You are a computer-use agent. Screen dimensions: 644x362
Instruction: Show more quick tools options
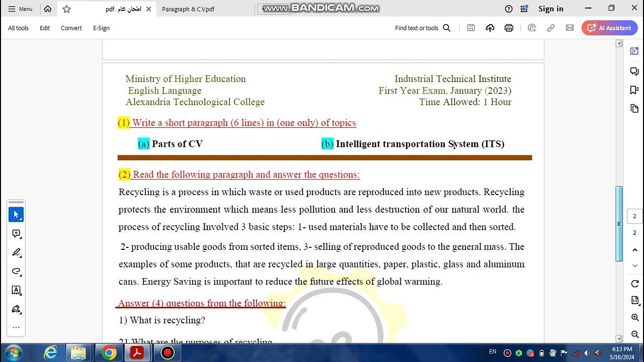click(16, 327)
